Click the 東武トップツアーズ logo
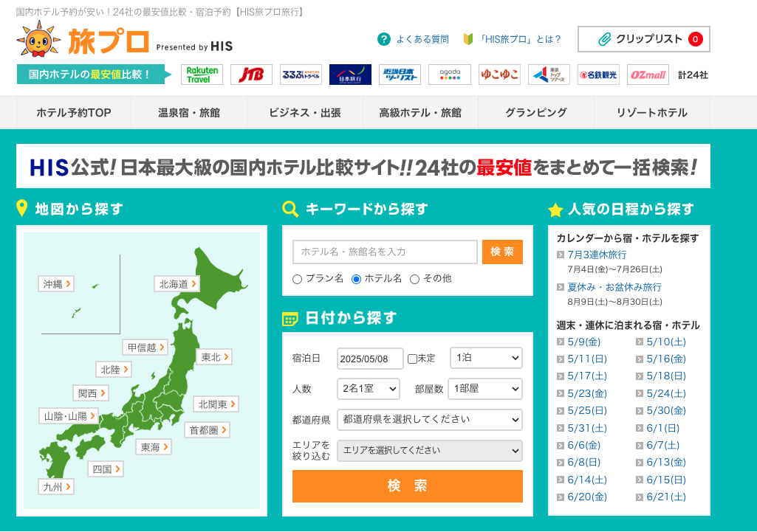The height and width of the screenshot is (532, 757). pos(549,75)
